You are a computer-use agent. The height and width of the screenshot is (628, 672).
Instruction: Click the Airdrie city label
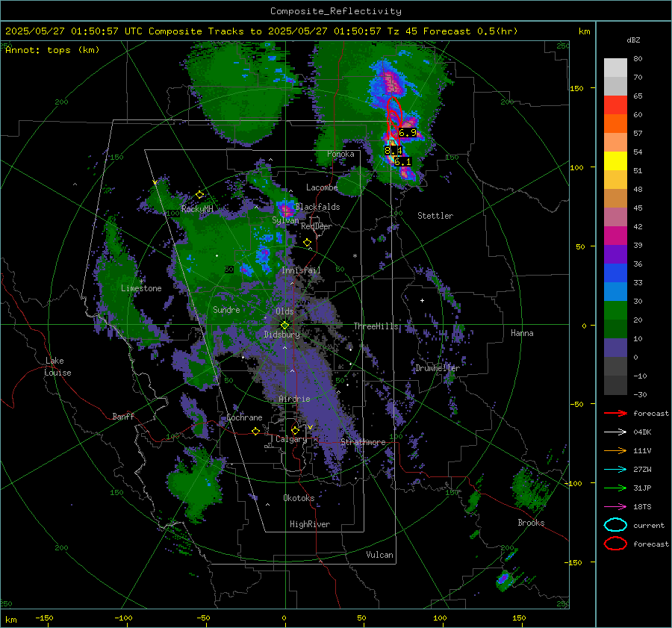click(x=294, y=399)
